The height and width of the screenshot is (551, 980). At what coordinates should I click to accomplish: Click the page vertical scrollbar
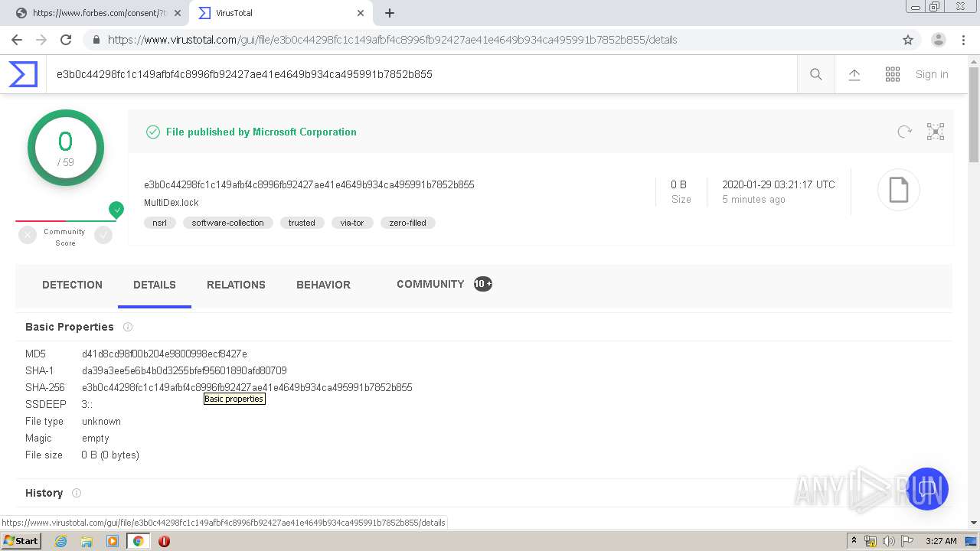coord(974,115)
